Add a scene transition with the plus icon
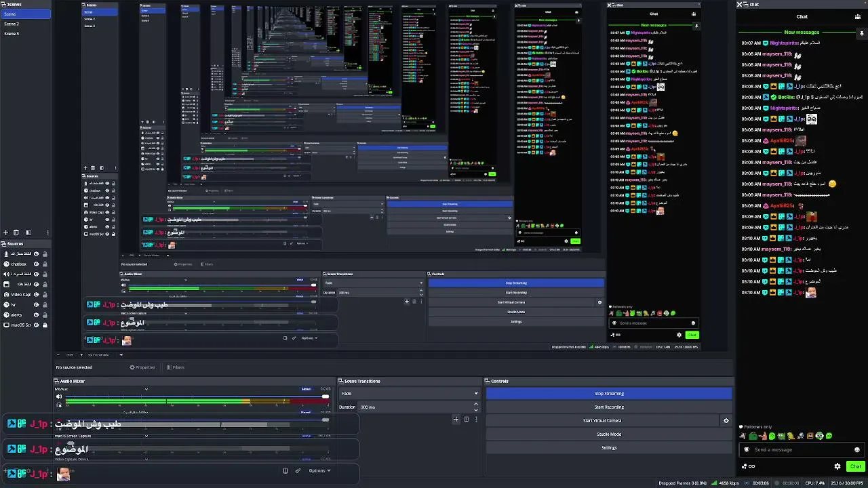The height and width of the screenshot is (488, 868). coord(456,420)
